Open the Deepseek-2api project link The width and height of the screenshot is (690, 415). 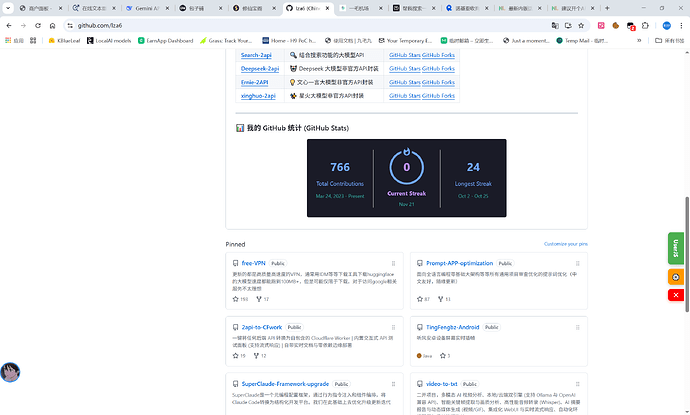point(260,69)
